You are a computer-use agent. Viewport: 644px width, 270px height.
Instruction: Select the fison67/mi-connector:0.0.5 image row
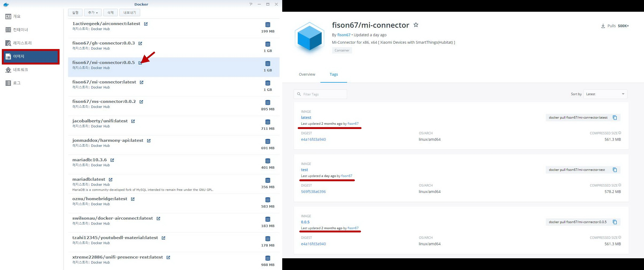174,67
